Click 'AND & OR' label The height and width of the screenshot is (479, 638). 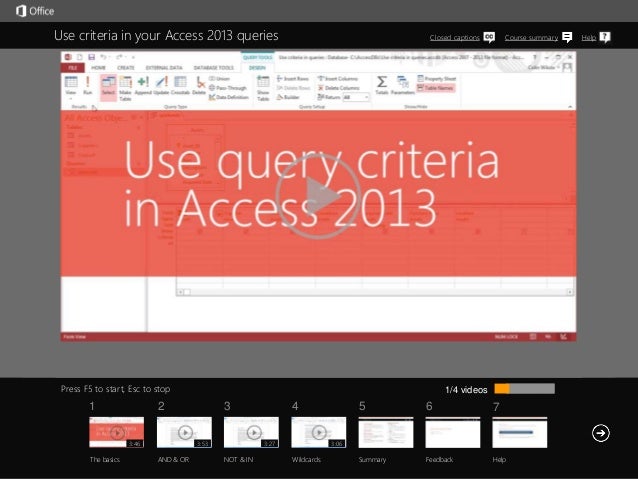tap(173, 459)
